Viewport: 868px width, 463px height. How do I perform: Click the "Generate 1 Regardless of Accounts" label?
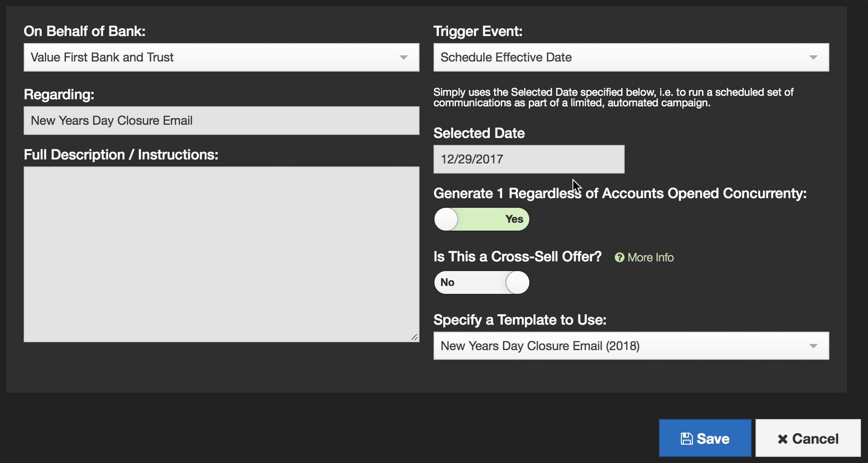tap(620, 193)
